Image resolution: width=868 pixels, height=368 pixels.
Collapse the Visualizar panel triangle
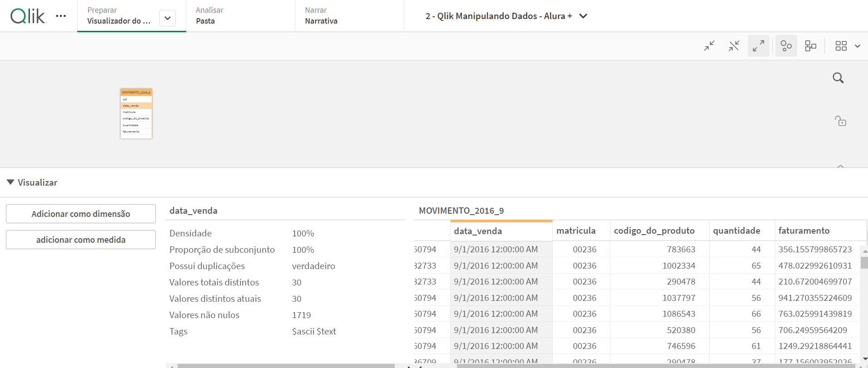click(10, 182)
